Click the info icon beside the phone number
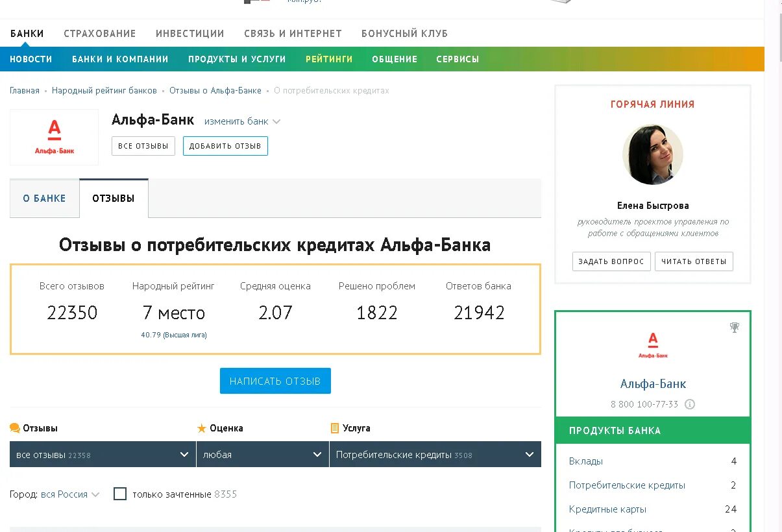 (690, 404)
